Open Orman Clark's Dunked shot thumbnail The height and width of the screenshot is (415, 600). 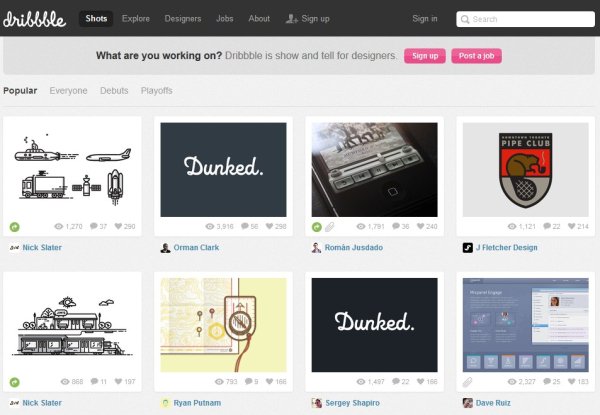[223, 170]
